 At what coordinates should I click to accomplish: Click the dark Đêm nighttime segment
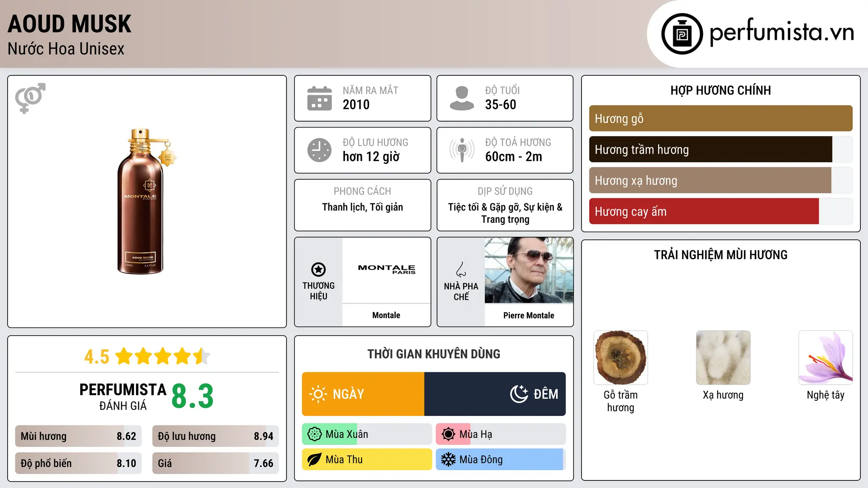(x=495, y=394)
